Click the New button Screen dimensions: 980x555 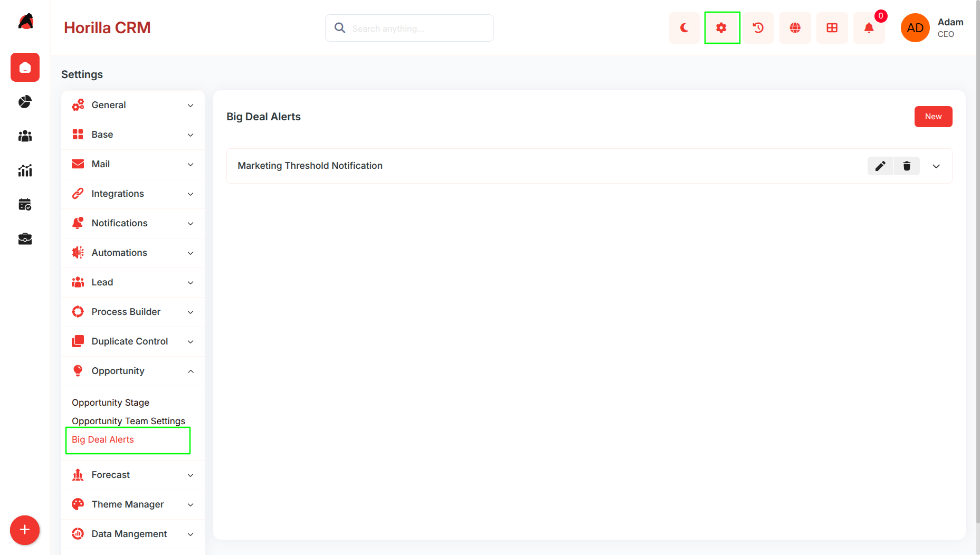pyautogui.click(x=933, y=117)
